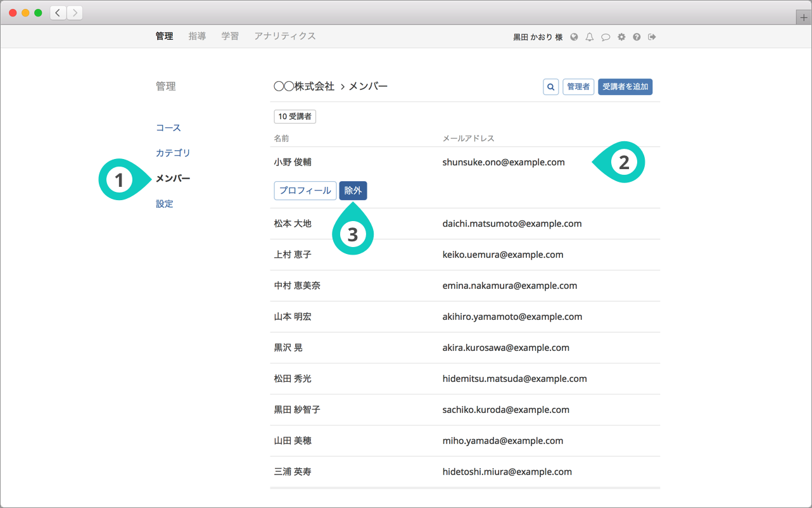The height and width of the screenshot is (508, 812).
Task: Click the browser forward arrow
Action: click(x=75, y=13)
